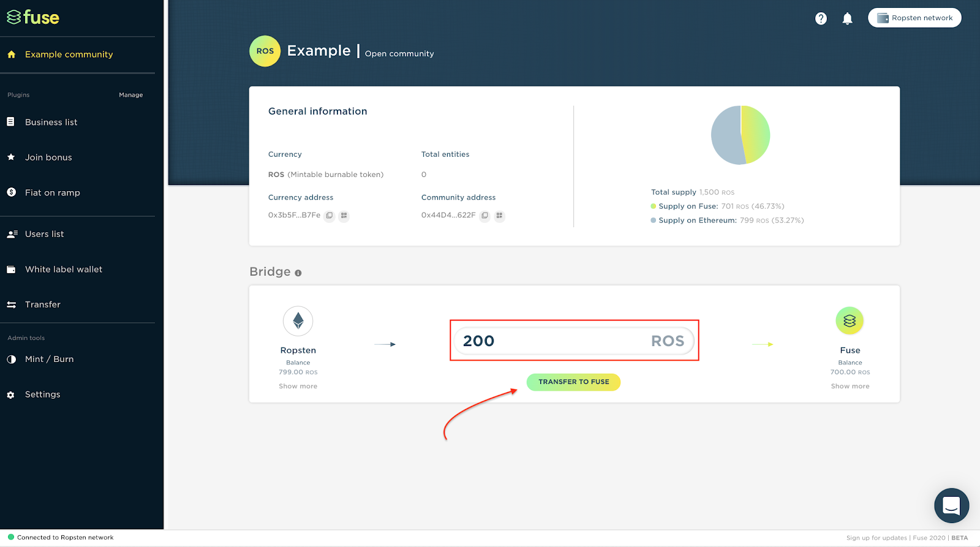
Task: Open the Fiat on ramp plugin
Action: [x=53, y=192]
